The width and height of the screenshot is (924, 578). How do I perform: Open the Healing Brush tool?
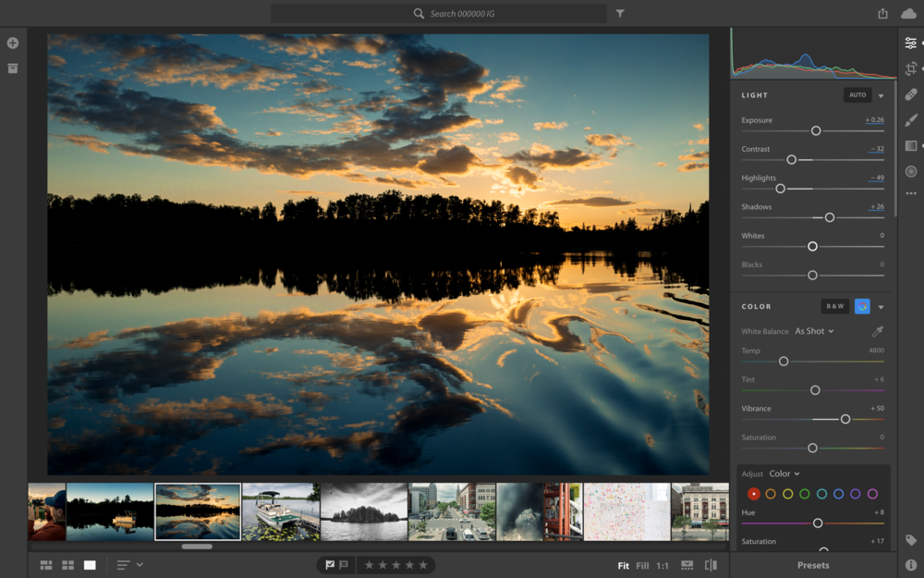tap(910, 93)
